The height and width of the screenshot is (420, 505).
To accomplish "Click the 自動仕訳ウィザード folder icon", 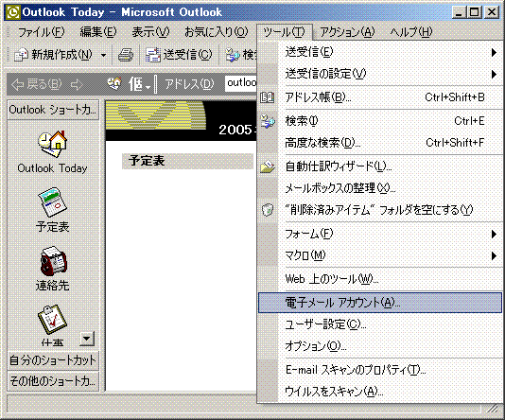I will point(268,166).
